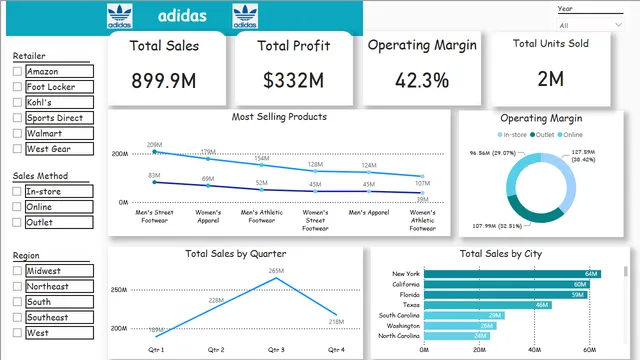Tick the Amazon retailer checkbox
The height and width of the screenshot is (360, 640).
click(x=17, y=71)
